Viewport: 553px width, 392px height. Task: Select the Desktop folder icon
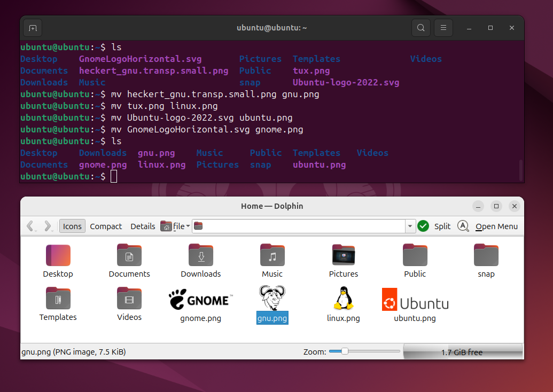pyautogui.click(x=58, y=255)
